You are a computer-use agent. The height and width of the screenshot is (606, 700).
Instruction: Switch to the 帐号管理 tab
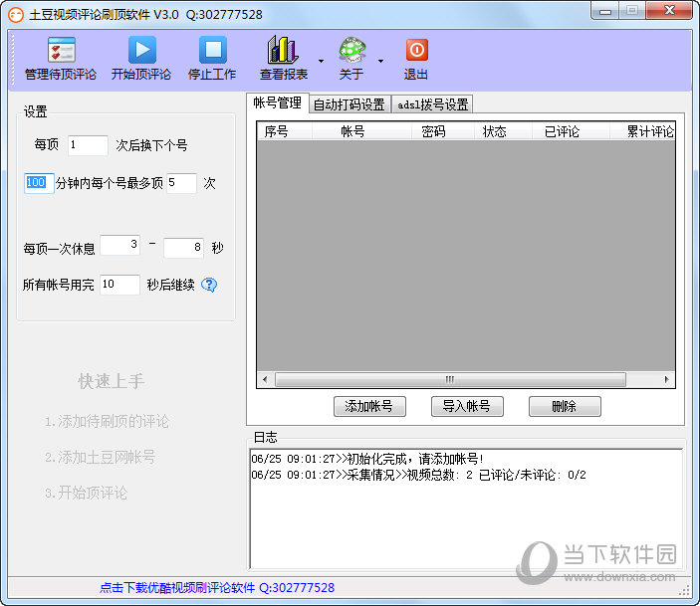click(277, 103)
